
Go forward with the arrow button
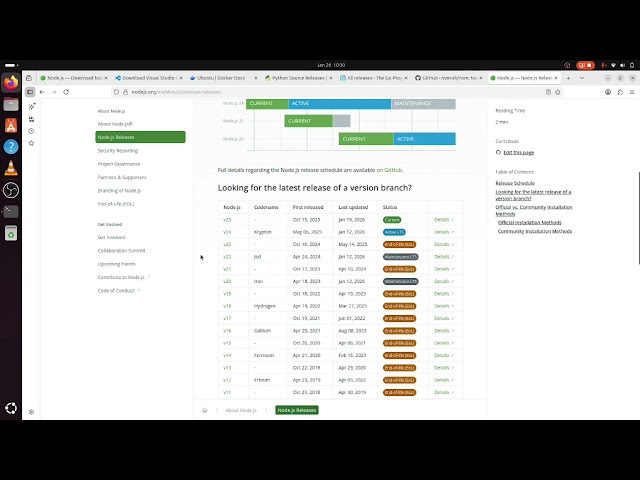(x=54, y=92)
